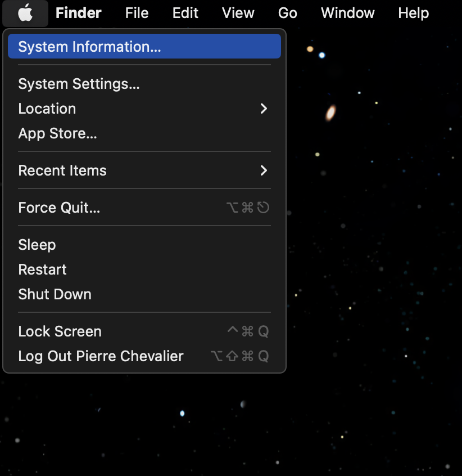Open the Help menu
The image size is (462, 476).
click(x=414, y=13)
